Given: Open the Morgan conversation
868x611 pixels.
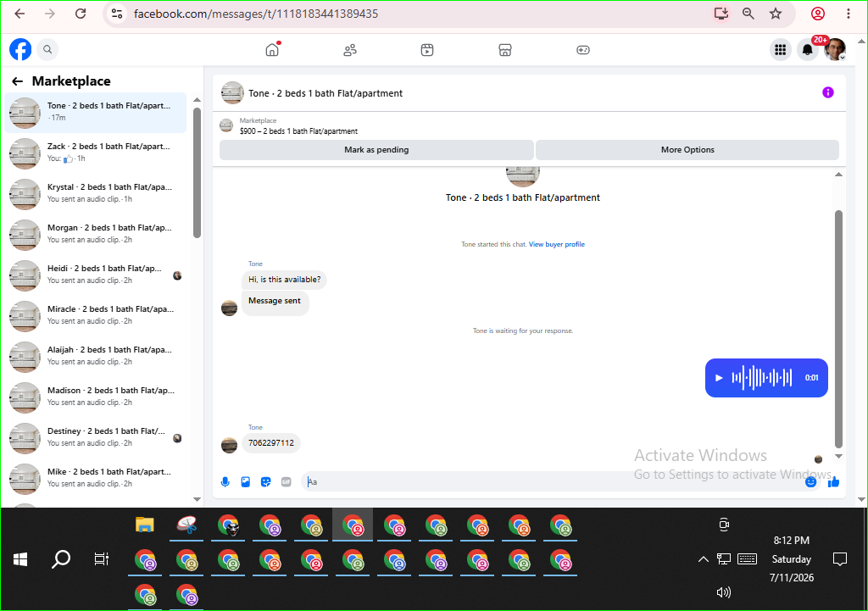Looking at the screenshot, I should [96, 235].
